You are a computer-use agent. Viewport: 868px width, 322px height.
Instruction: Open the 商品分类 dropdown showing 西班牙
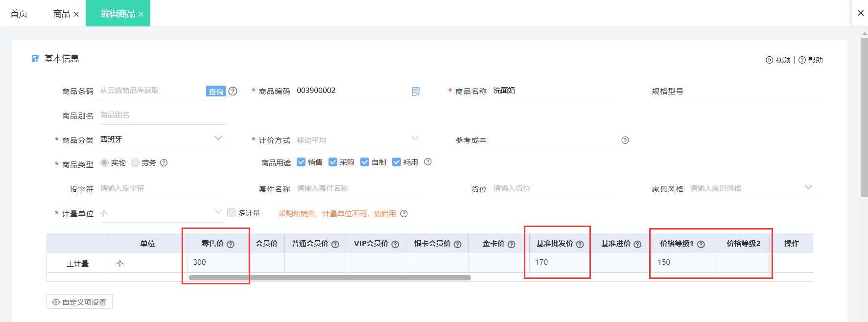163,139
